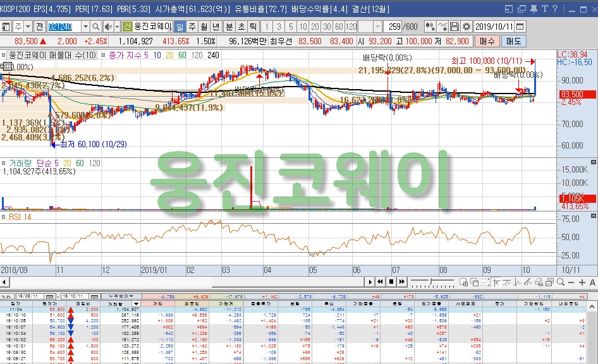Select the 120 interval tab
Viewport: 598px width, 364px height.
[x=351, y=27]
